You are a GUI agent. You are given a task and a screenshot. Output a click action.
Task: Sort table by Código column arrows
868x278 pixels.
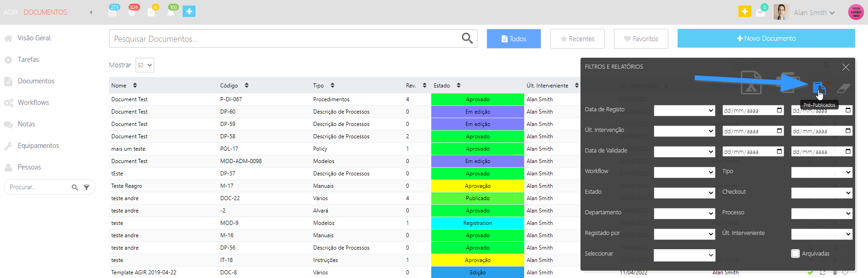[x=246, y=86]
